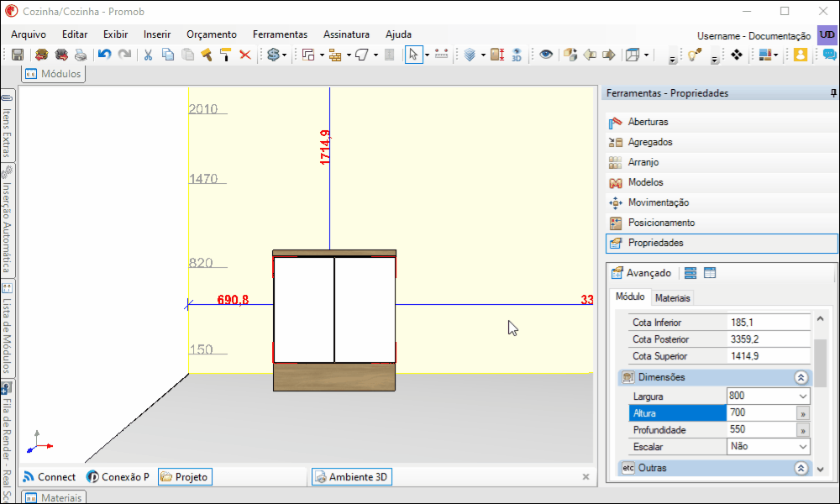Click the Cut scissors icon
840x504 pixels.
pos(149,55)
